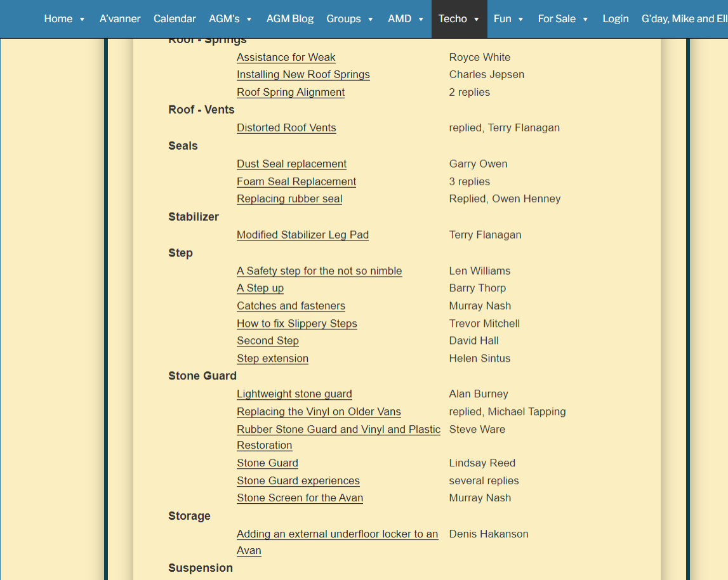Click the text '3 replies'

click(470, 181)
